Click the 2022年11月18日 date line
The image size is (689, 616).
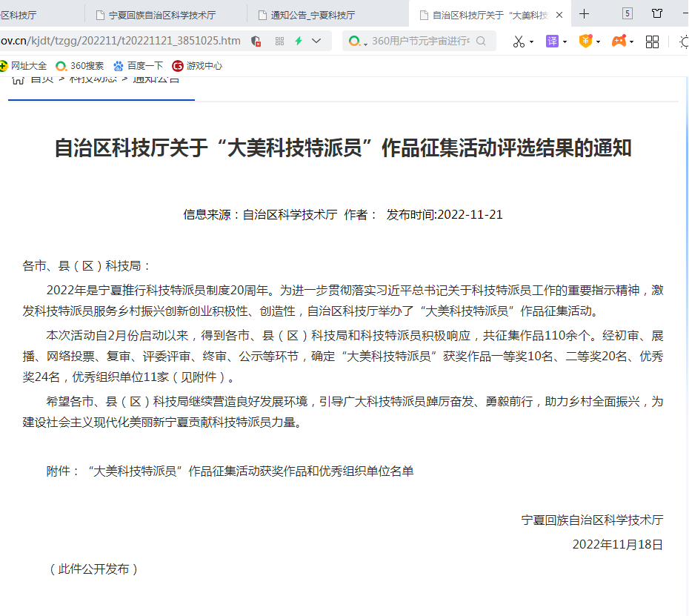pyautogui.click(x=617, y=544)
